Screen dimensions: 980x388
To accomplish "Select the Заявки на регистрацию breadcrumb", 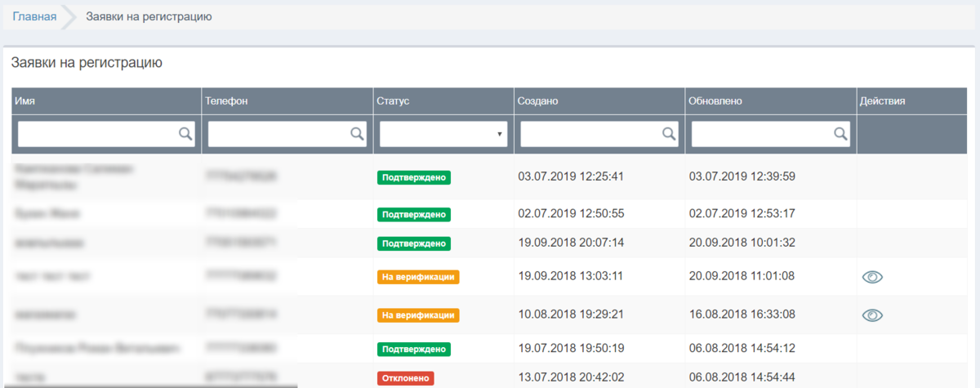I will [x=149, y=16].
